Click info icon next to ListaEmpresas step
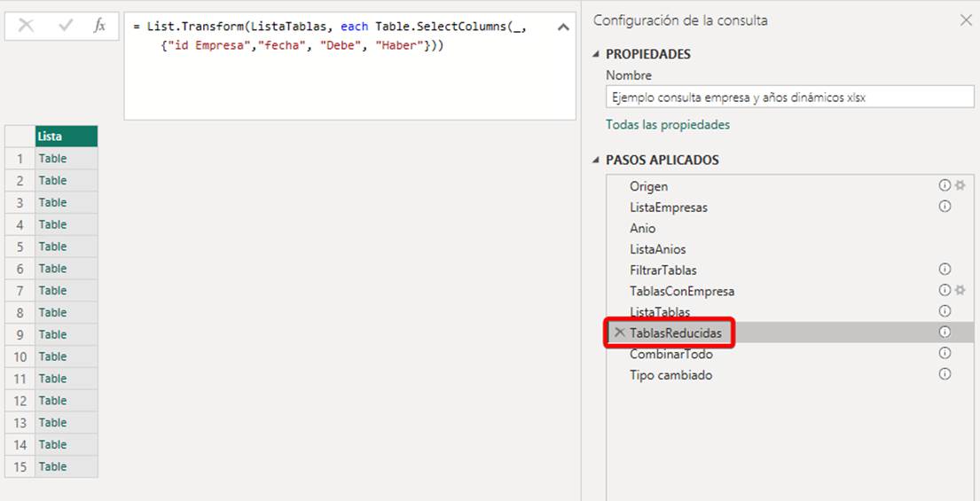Viewport: 980px width, 501px height. 945,207
